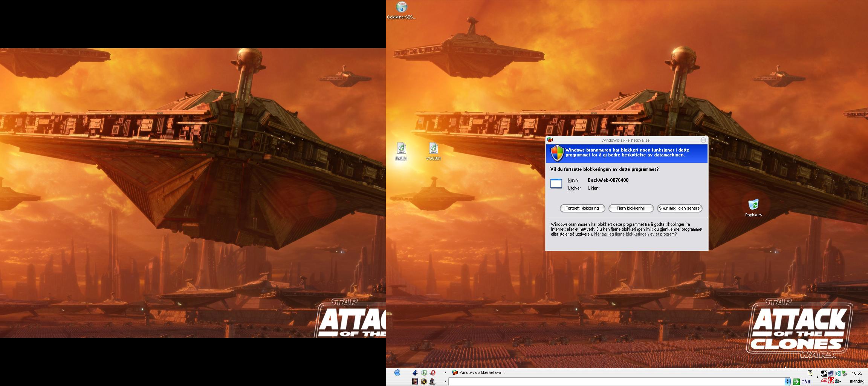
Task: Click the Steam tray icon
Action: click(824, 374)
